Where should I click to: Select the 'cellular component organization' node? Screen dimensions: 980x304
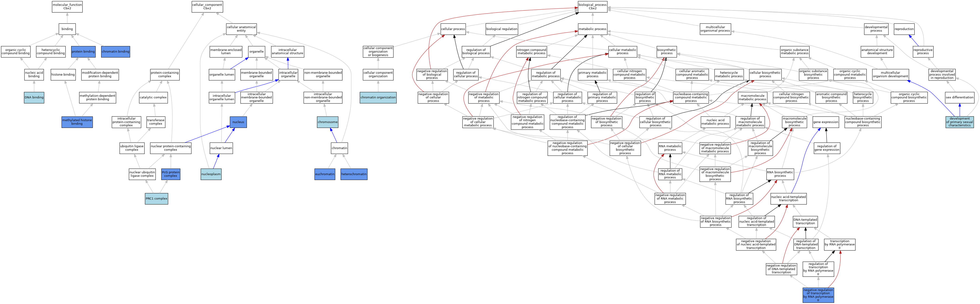(378, 75)
